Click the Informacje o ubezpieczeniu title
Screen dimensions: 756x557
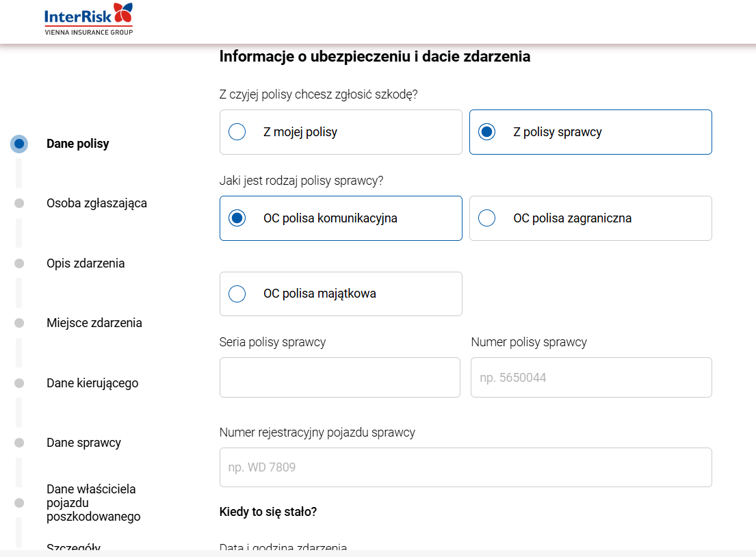374,56
